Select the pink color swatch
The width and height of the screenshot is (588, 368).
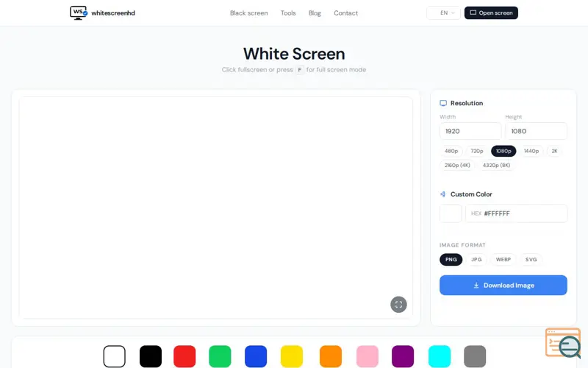367,356
